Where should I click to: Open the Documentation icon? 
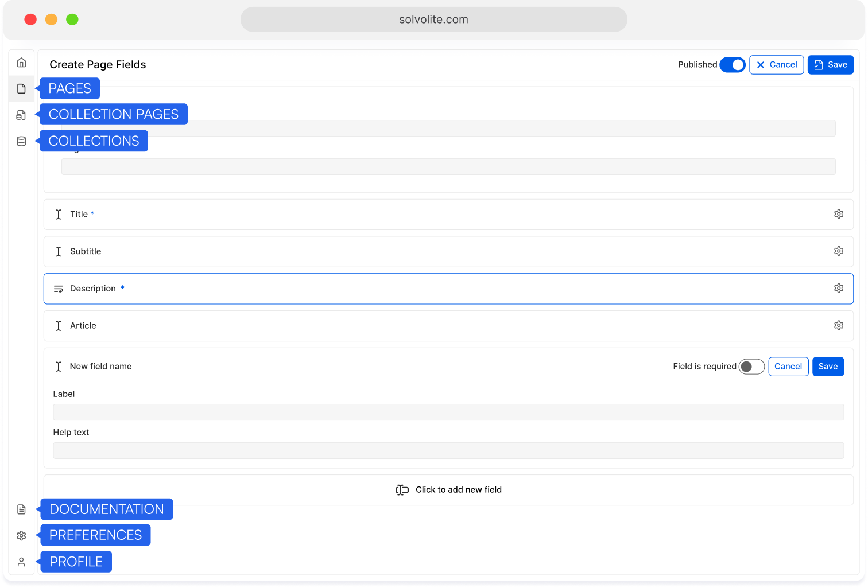[x=21, y=509]
